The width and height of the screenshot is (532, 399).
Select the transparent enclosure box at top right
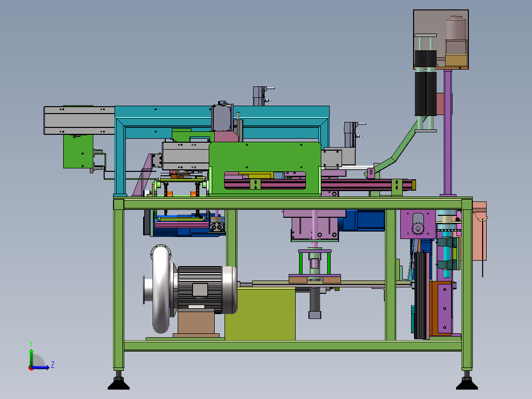(x=441, y=40)
